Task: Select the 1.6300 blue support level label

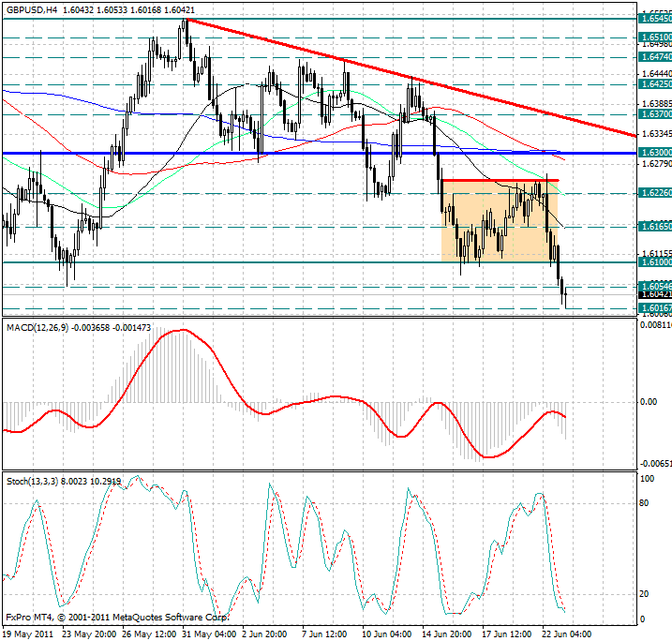Action: click(x=654, y=152)
